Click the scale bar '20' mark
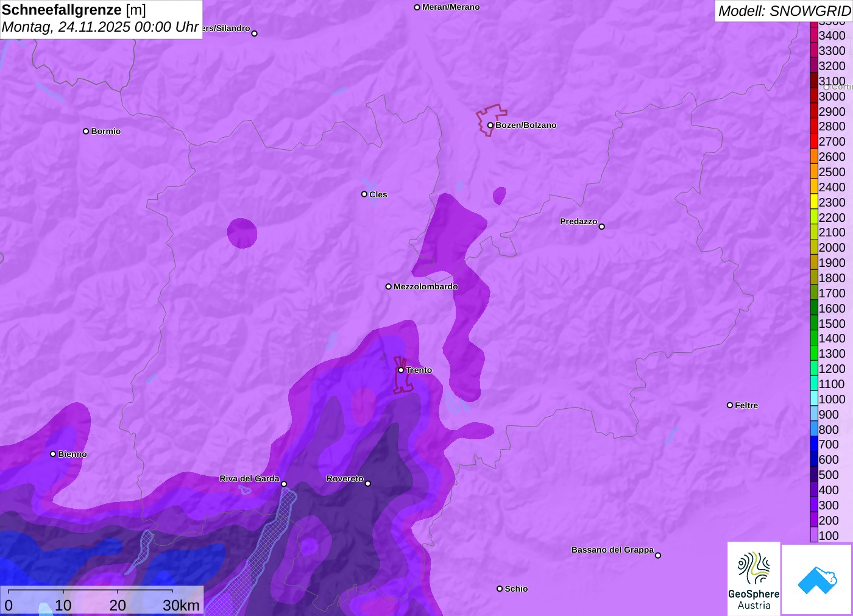This screenshot has width=853, height=616. (x=118, y=605)
